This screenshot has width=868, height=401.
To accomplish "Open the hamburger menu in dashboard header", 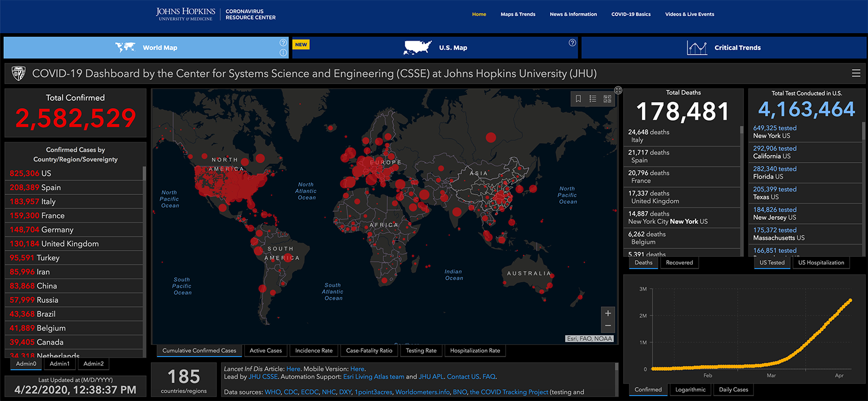I will click(856, 73).
